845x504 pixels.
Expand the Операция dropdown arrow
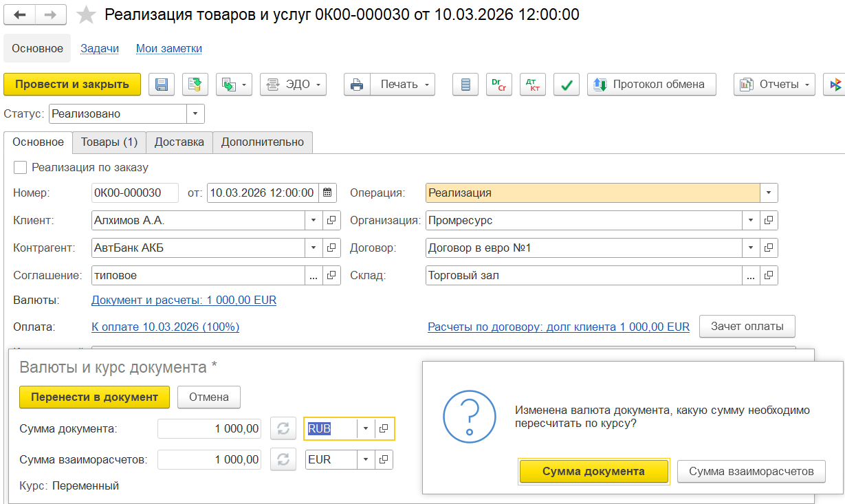pyautogui.click(x=769, y=193)
